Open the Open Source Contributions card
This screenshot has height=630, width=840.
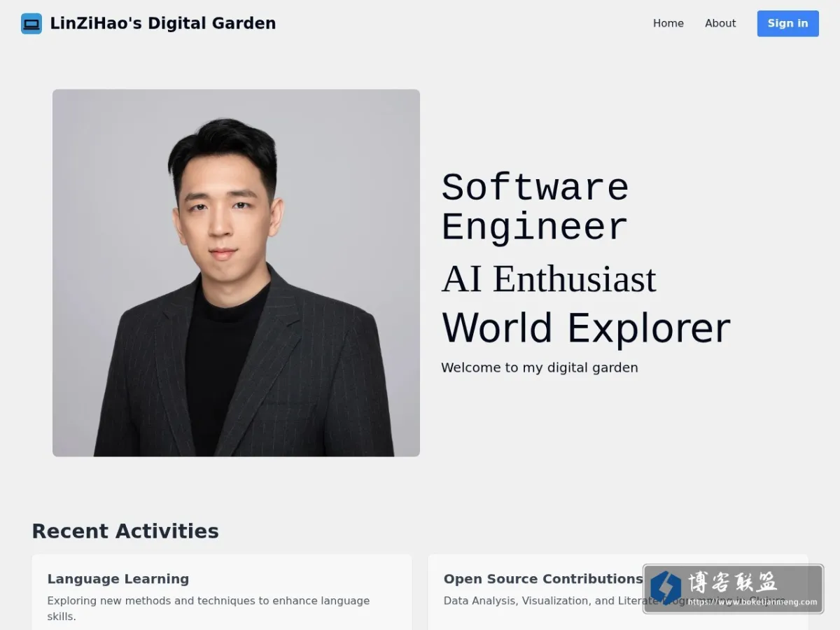pyautogui.click(x=618, y=592)
